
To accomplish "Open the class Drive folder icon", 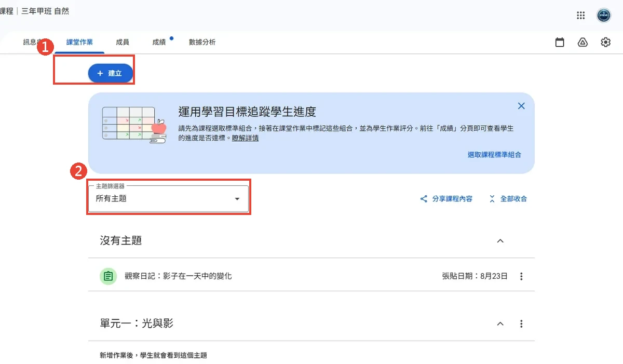I will pyautogui.click(x=583, y=43).
